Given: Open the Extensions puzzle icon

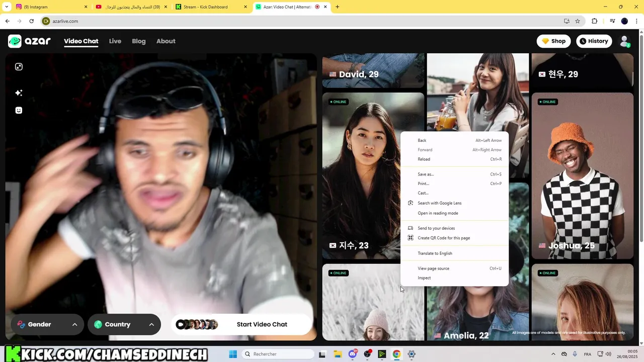Looking at the screenshot, I should [595, 21].
